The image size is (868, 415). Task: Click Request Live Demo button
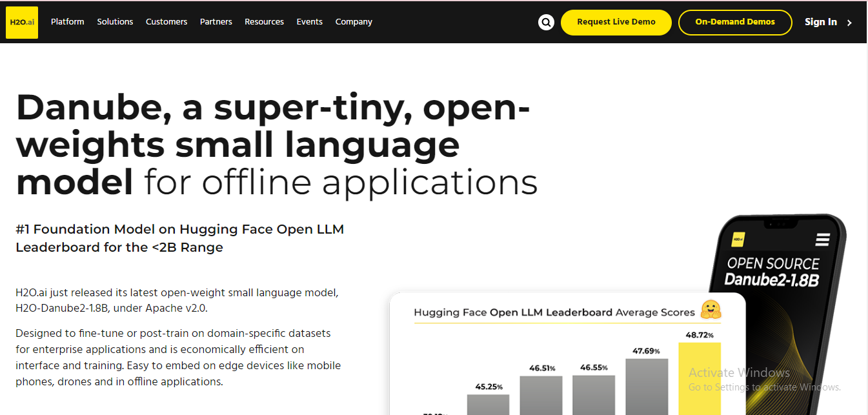(x=616, y=22)
